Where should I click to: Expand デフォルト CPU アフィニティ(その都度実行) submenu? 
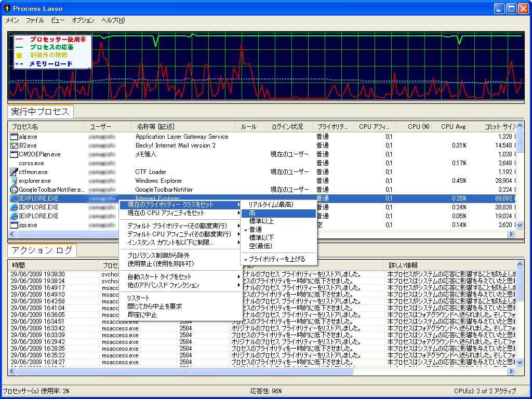click(180, 234)
